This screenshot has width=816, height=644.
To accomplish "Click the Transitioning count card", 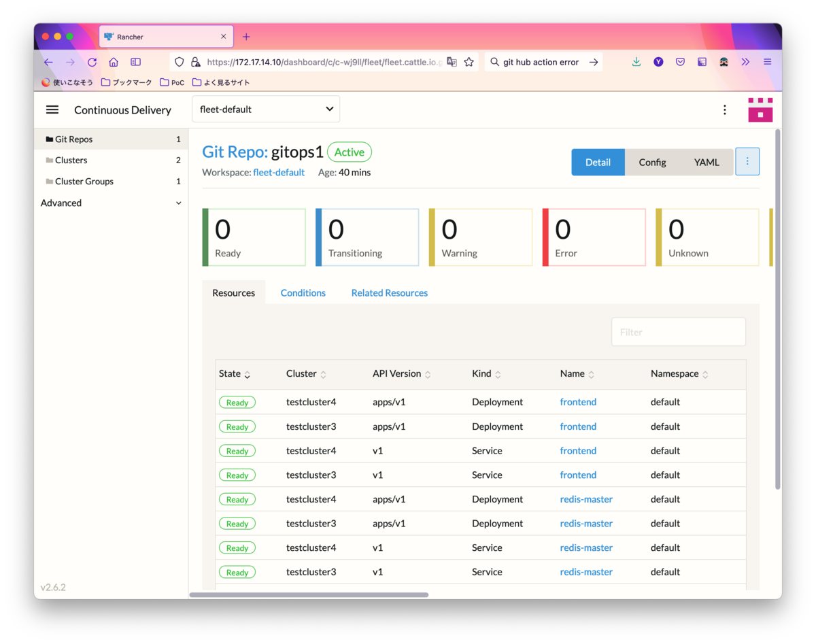I will [x=367, y=237].
